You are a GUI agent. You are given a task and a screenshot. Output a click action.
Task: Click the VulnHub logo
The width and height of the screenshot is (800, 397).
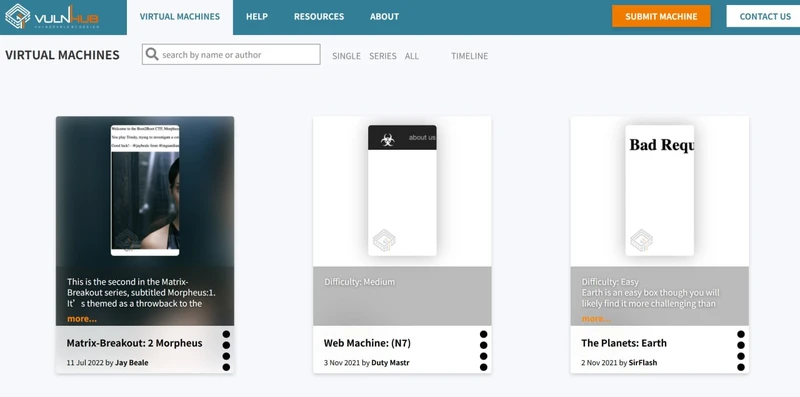click(x=52, y=17)
